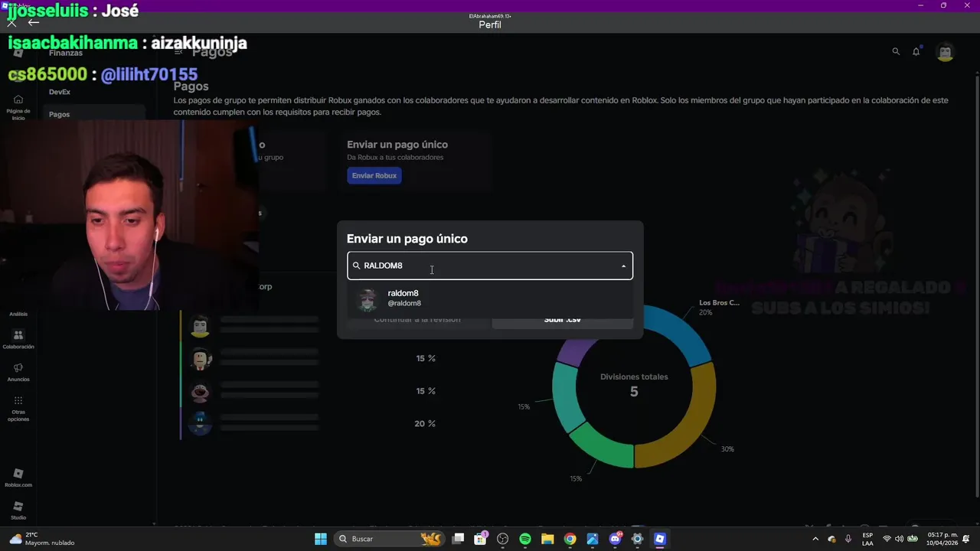
Task: Click the Los Bros C... chart label
Action: [719, 302]
